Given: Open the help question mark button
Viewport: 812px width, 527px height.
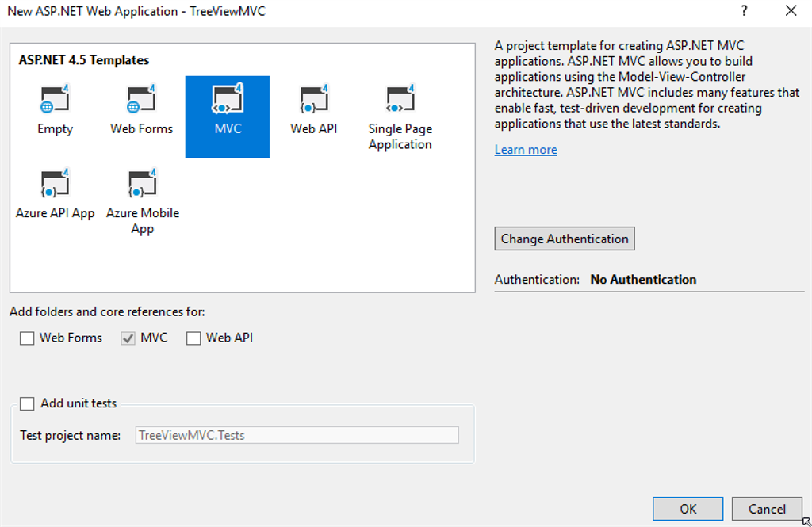Looking at the screenshot, I should (x=744, y=11).
